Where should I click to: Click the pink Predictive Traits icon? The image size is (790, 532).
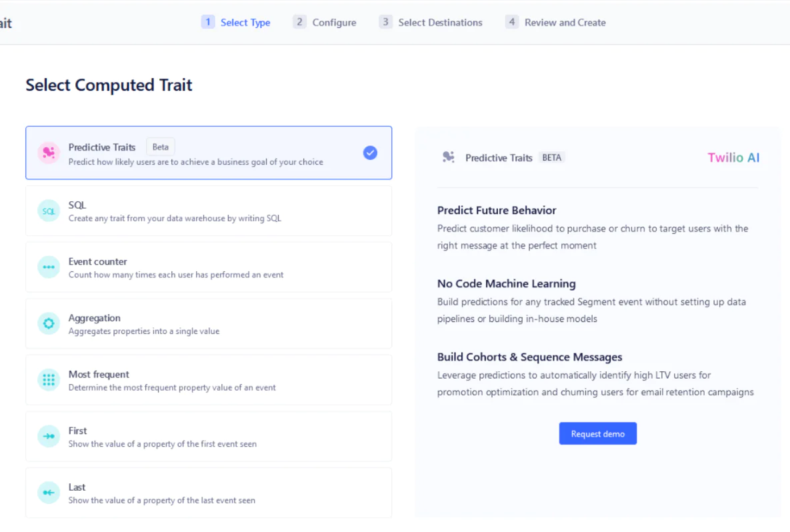pyautogui.click(x=49, y=153)
